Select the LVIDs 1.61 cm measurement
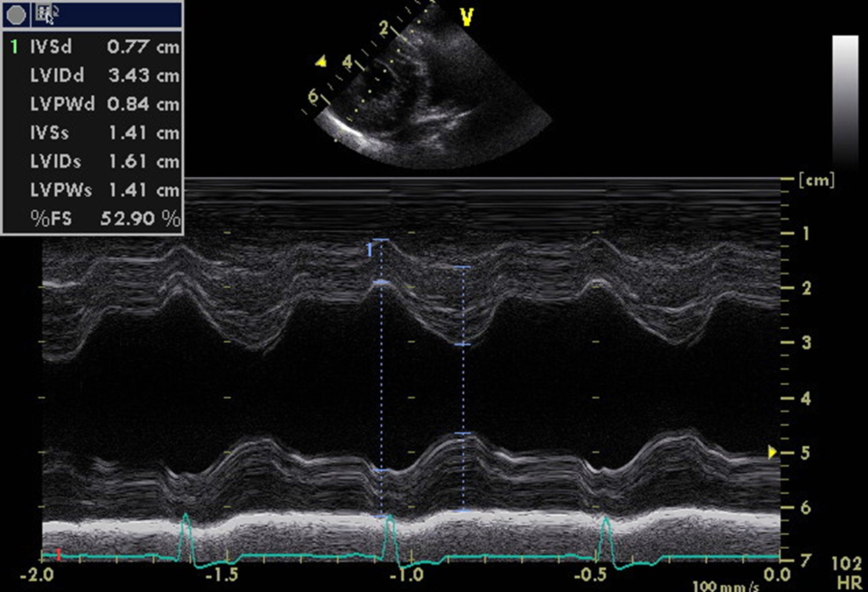 click(x=105, y=162)
